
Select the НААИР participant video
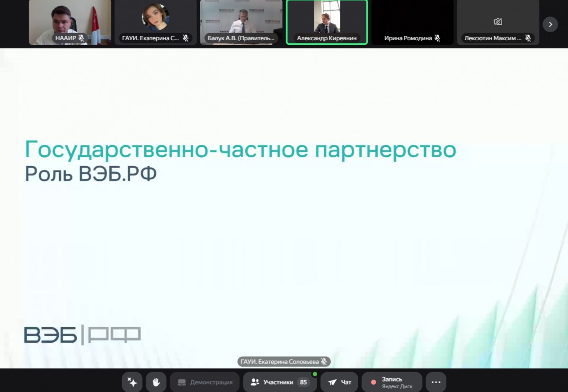70,19
